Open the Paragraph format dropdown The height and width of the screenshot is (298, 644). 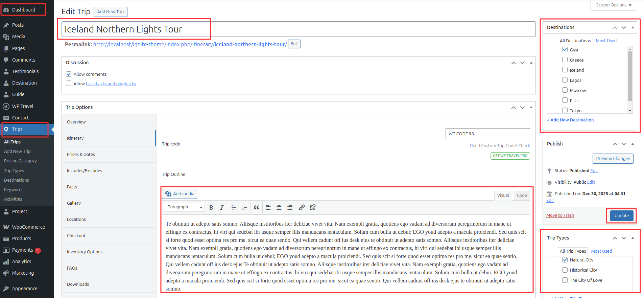point(184,207)
